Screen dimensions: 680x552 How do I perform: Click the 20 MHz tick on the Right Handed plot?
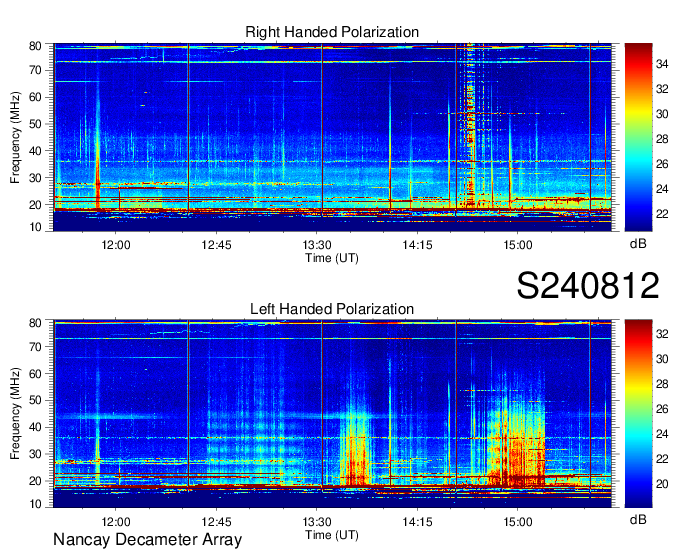tap(36, 205)
